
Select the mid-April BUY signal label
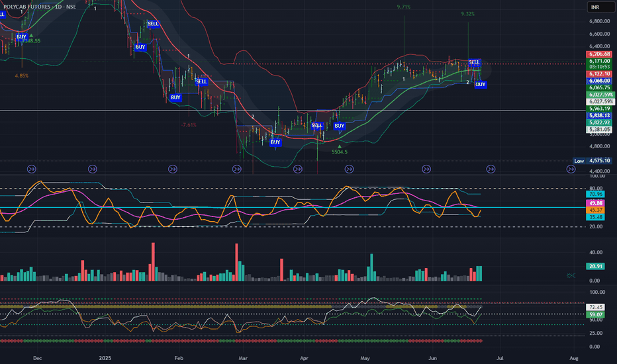(339, 126)
